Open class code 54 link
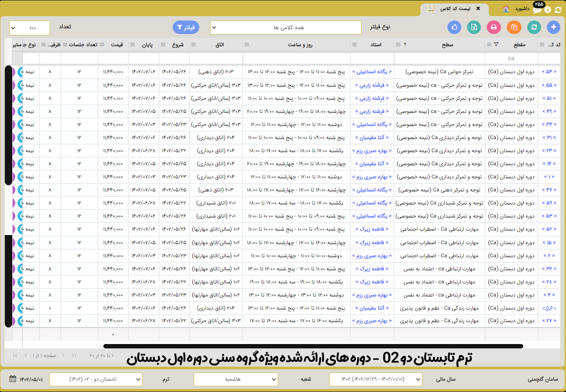 point(549,72)
